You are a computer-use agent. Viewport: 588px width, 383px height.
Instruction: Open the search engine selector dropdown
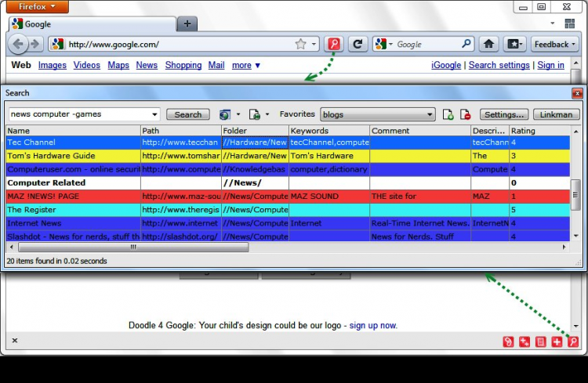(384, 44)
